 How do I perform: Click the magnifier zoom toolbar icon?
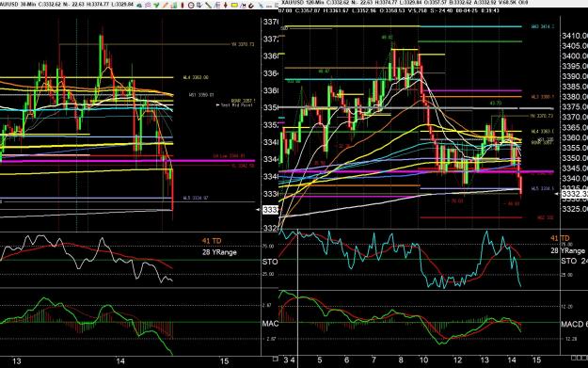[x=199, y=6]
